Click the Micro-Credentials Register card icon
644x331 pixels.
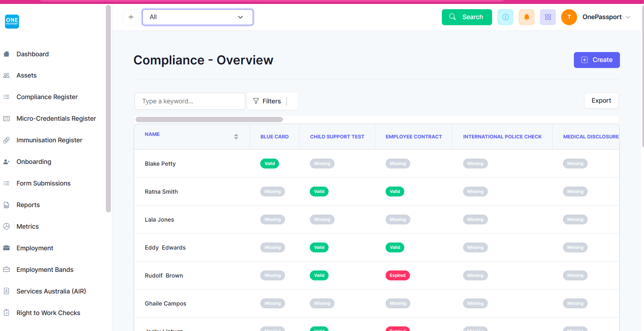6,119
